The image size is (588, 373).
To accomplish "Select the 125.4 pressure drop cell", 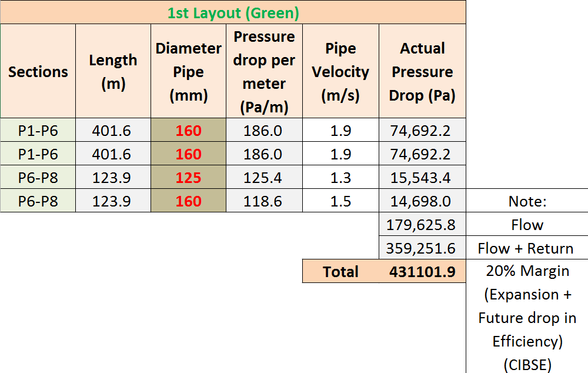I will tap(264, 178).
